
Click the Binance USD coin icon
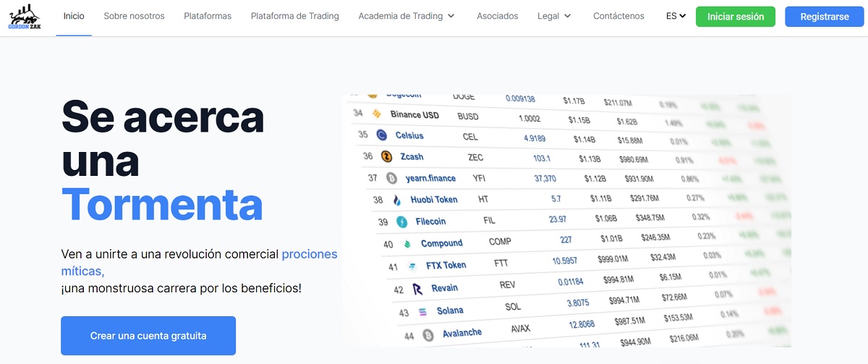[376, 114]
